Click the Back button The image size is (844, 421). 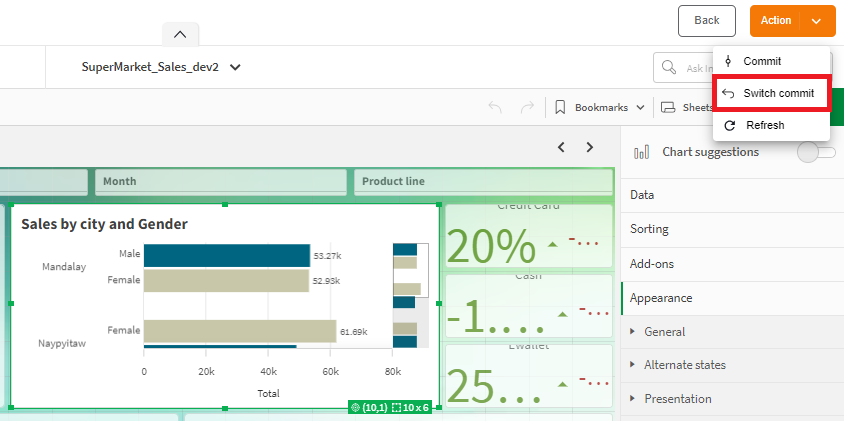point(707,20)
